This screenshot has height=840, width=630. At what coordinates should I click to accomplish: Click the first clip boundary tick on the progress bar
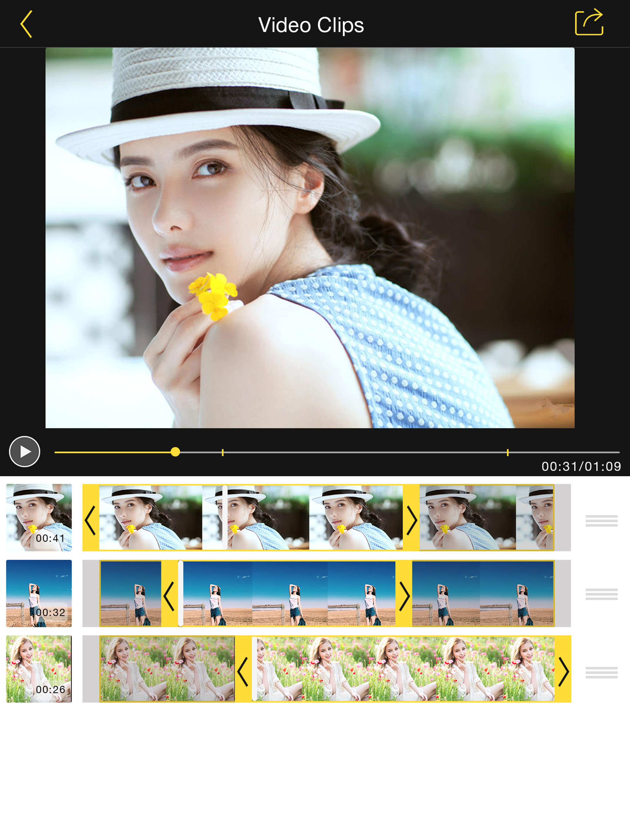(x=223, y=452)
